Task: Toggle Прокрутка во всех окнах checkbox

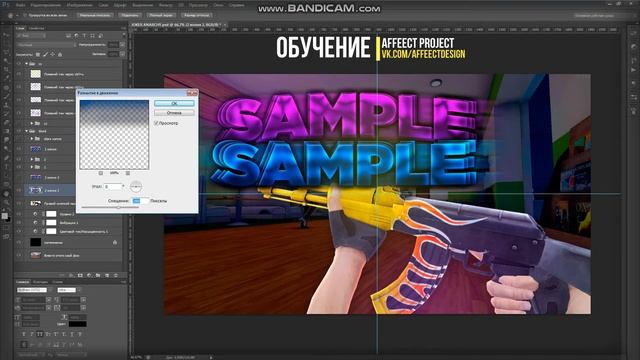Action: point(24,15)
